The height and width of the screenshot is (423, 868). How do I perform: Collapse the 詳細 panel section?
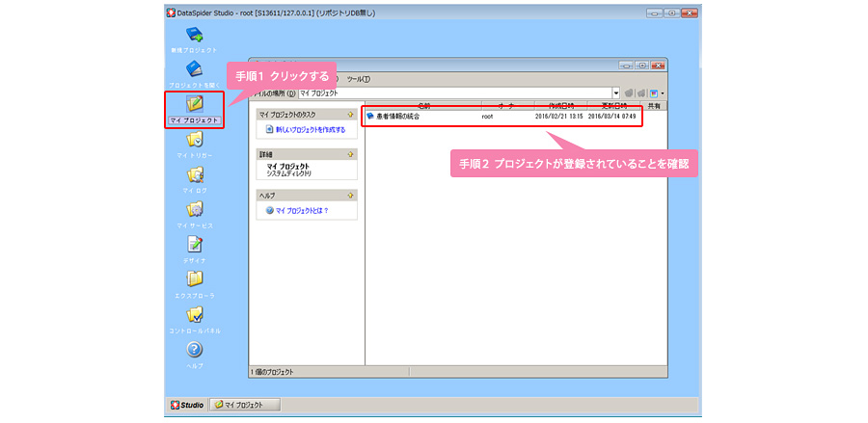coord(351,154)
